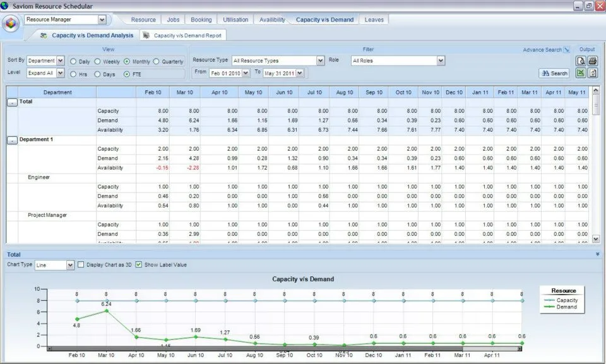This screenshot has height=364, width=606.
Task: Open the All Roles dropdown
Action: [441, 61]
